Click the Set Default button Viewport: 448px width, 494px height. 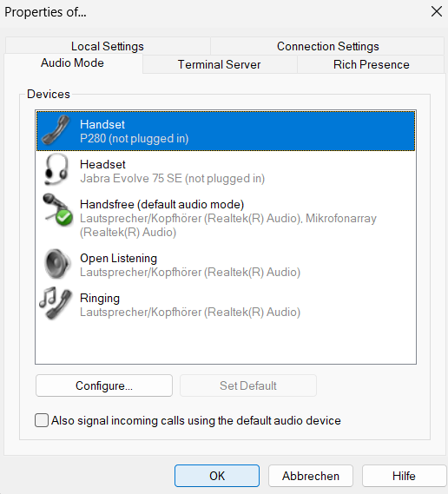pyautogui.click(x=248, y=385)
